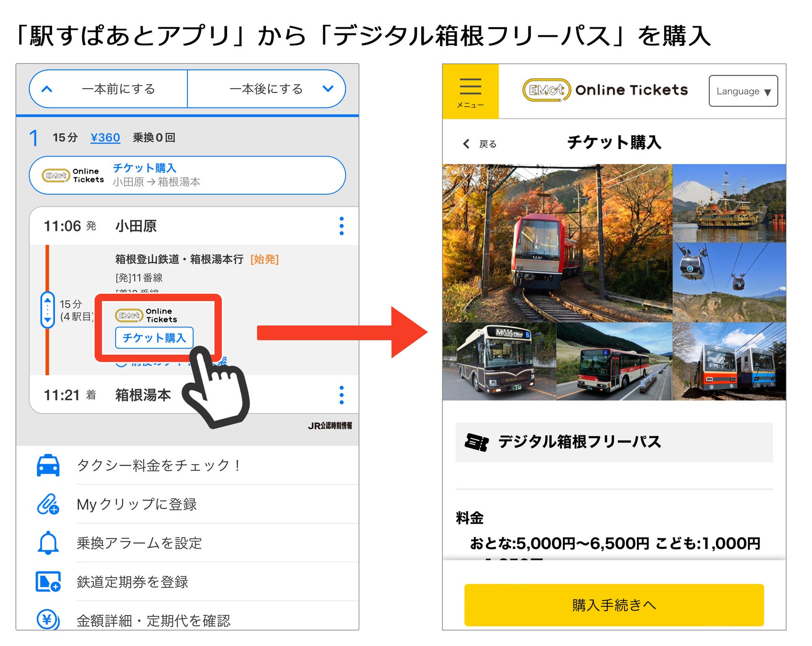The image size is (812, 646).
Task: Select 一本前にする earlier train button
Action: (109, 89)
